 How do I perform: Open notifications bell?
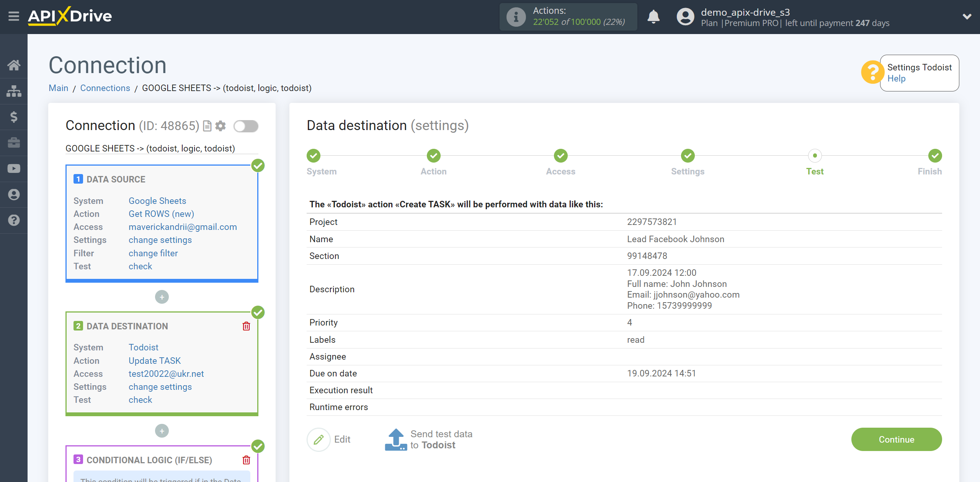pos(653,17)
